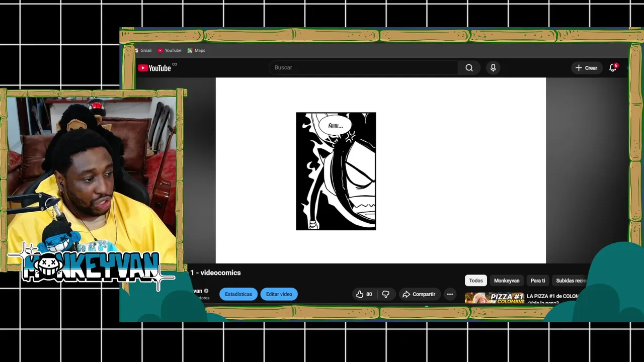The height and width of the screenshot is (362, 644).
Task: Select the Para ti filter chip
Action: coord(538,281)
